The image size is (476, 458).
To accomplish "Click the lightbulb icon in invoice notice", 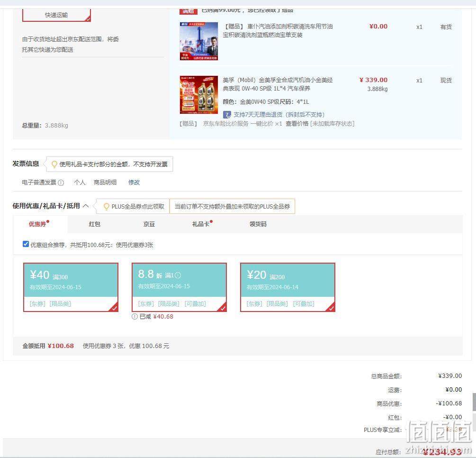I will click(54, 165).
